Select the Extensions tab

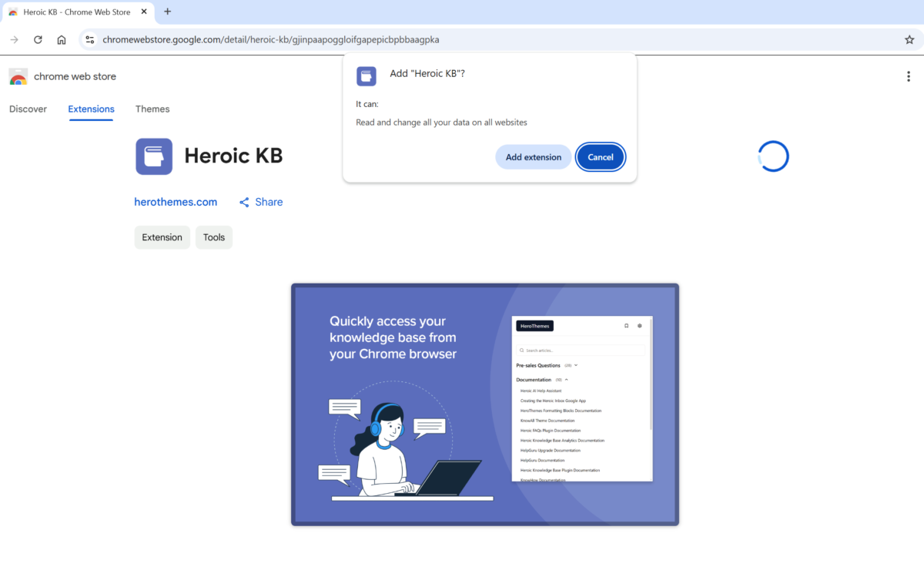click(91, 109)
